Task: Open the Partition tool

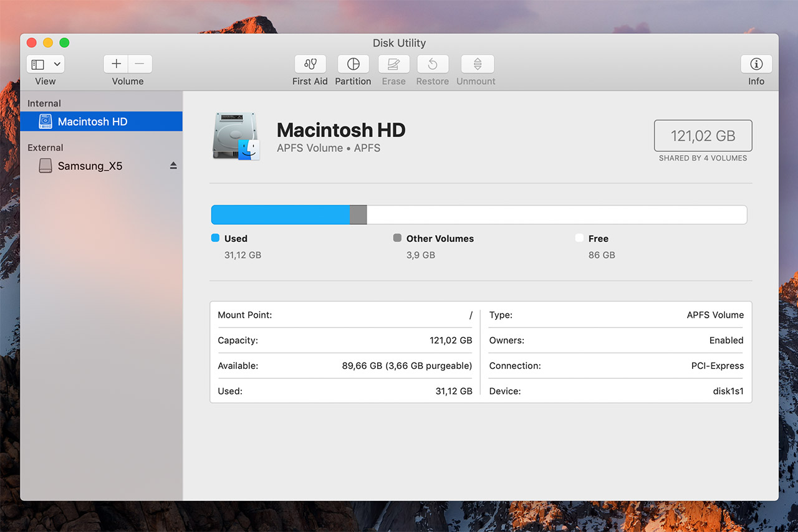Action: [x=353, y=64]
